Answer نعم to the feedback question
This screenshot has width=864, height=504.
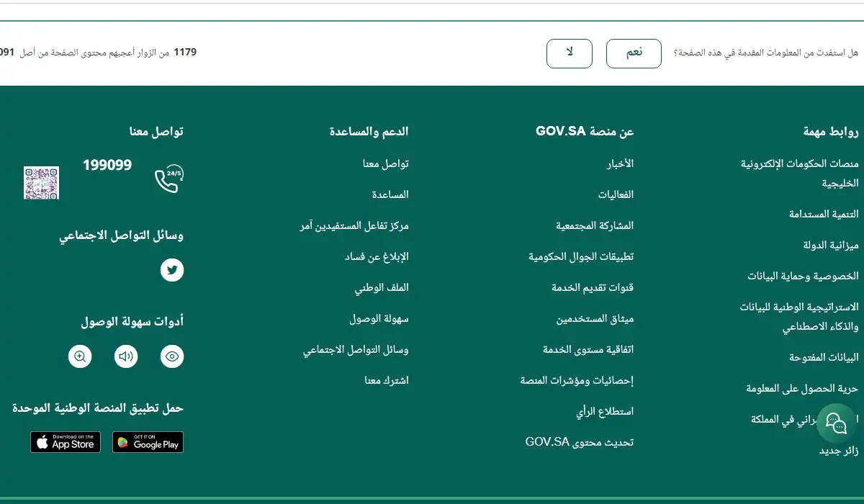click(x=634, y=53)
